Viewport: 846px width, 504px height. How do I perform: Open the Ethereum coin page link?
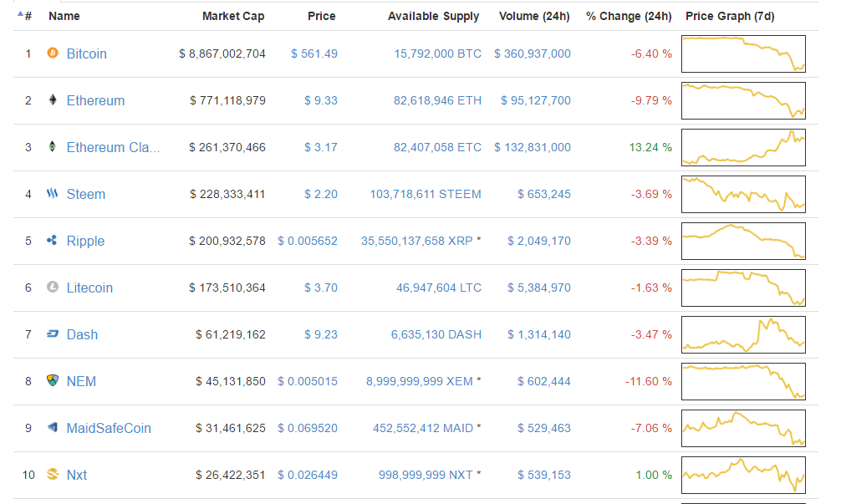tap(95, 101)
